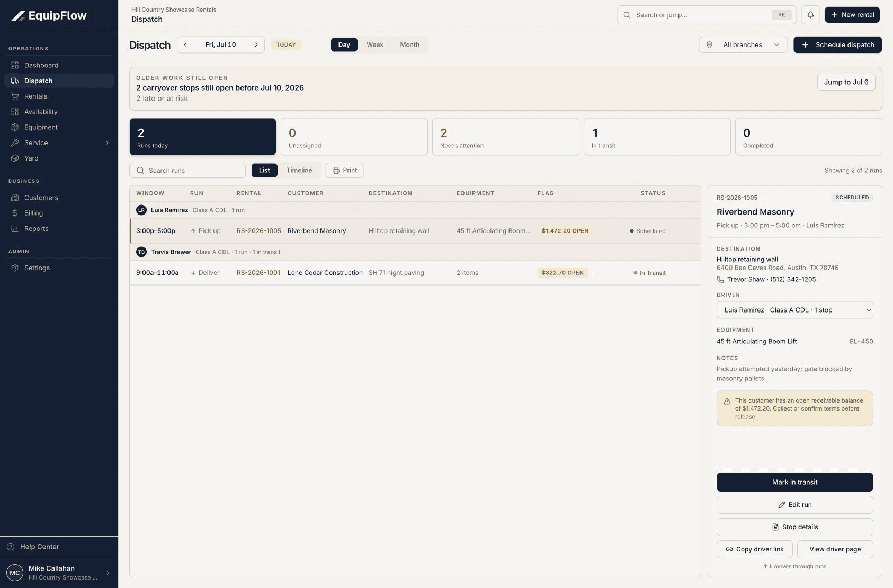
Task: Click the Search runs field
Action: coord(187,171)
